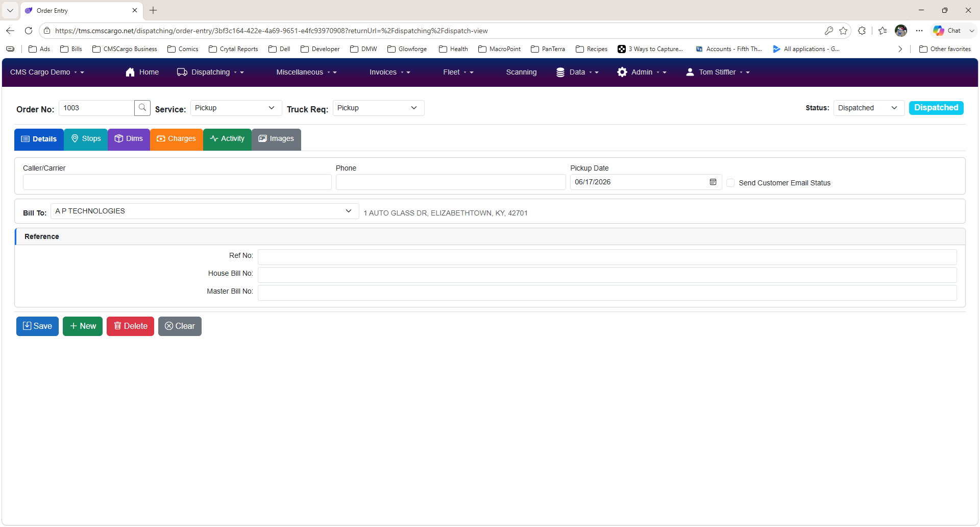Click the Master Bill No input field
The image size is (980, 527).
point(607,293)
